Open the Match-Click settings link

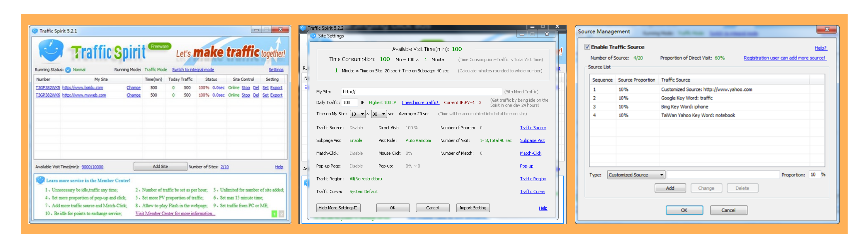(x=530, y=153)
